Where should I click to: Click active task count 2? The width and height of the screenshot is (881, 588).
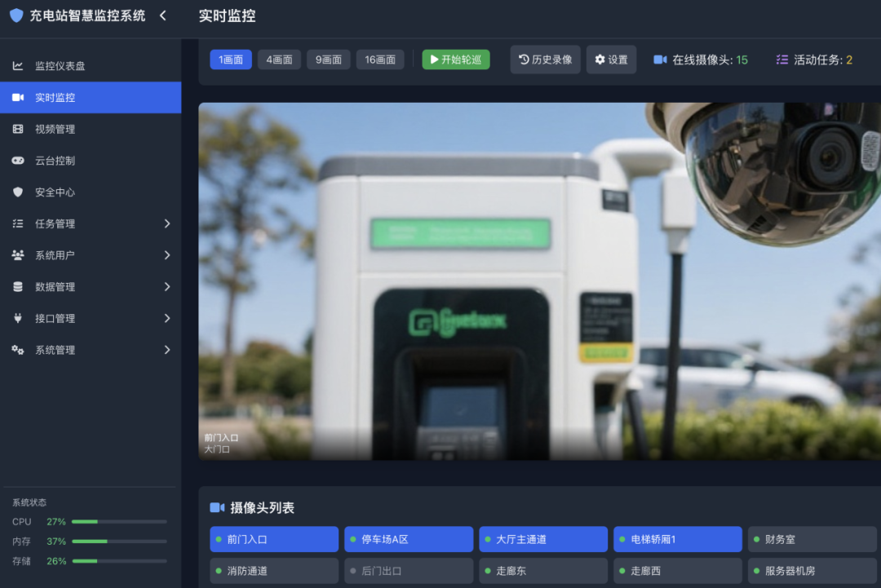tap(849, 60)
